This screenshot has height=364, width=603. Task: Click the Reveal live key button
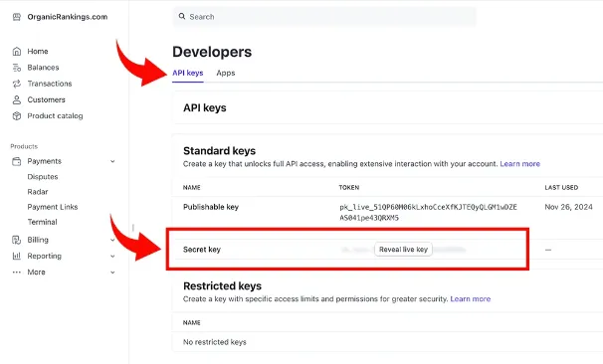click(x=403, y=250)
